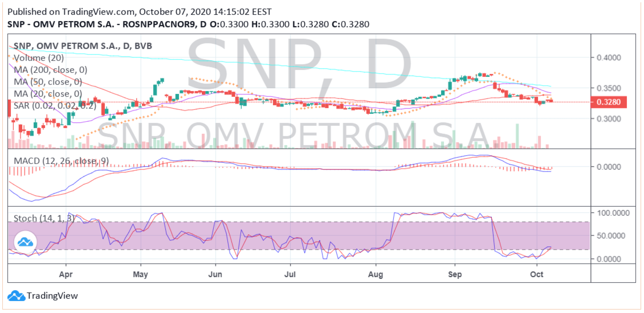This screenshot has height=313, width=644.
Task: Click the Stoch 100.0000 axis value
Action: [613, 213]
